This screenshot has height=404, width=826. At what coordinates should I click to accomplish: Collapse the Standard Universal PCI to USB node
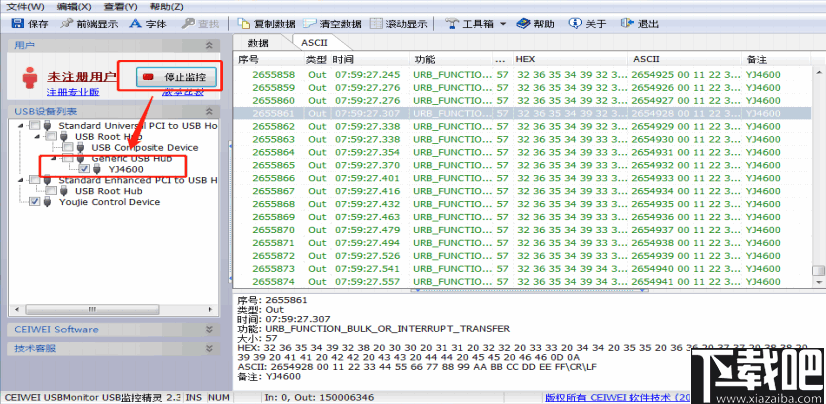point(21,125)
